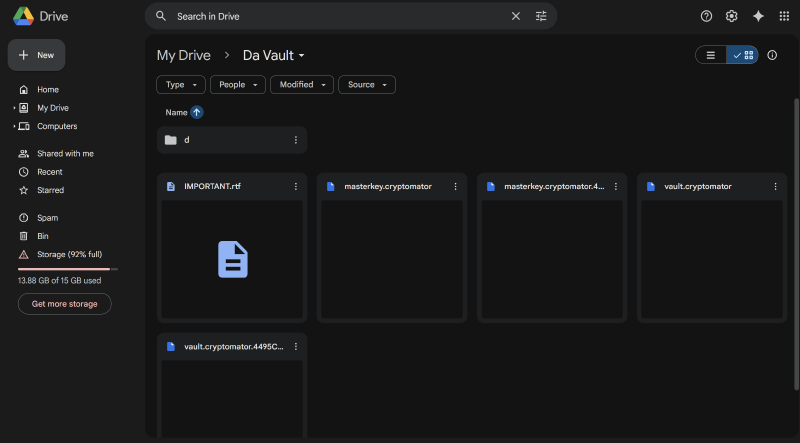Click the Name sort label
Viewport: 800px width, 443px height.
pyautogui.click(x=177, y=113)
